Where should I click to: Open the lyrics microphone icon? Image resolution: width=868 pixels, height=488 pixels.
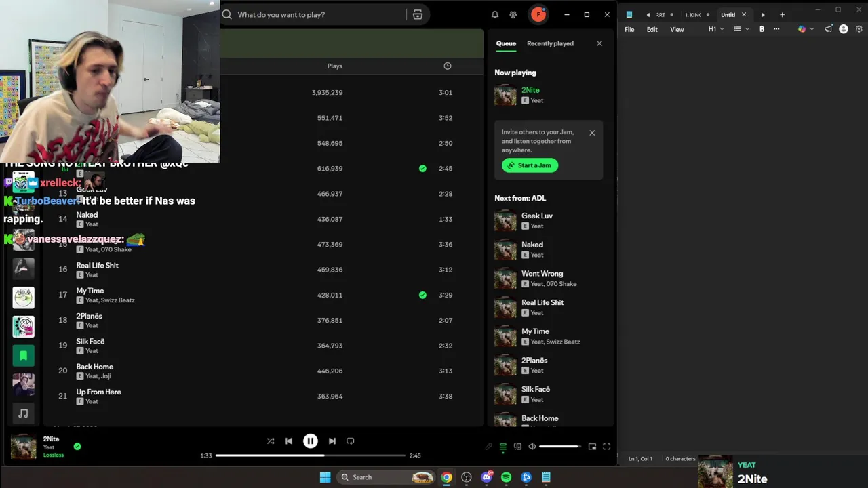click(x=488, y=447)
